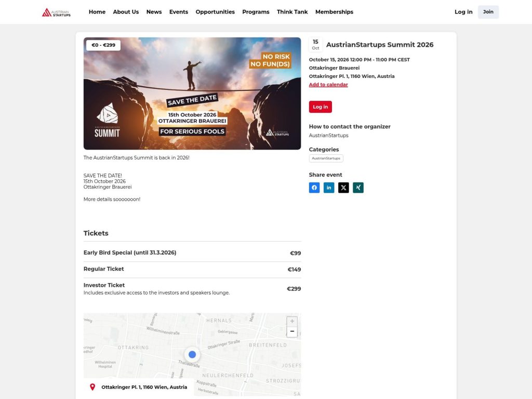Click the Join button in the header
The image size is (532, 399).
[488, 11]
